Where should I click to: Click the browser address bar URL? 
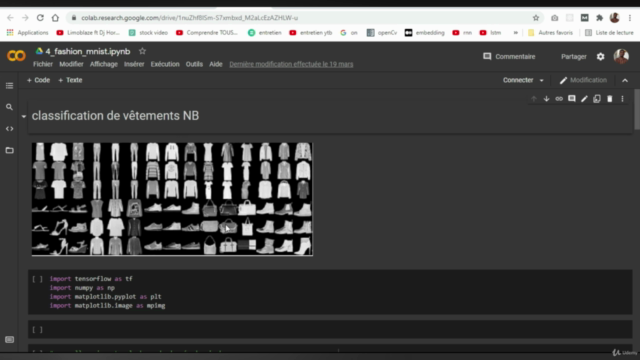point(189,18)
